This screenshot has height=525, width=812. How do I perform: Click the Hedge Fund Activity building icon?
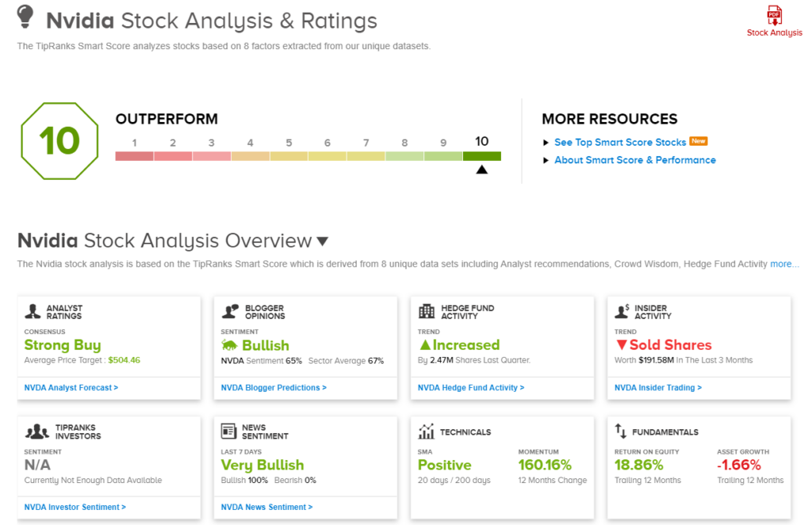click(427, 312)
